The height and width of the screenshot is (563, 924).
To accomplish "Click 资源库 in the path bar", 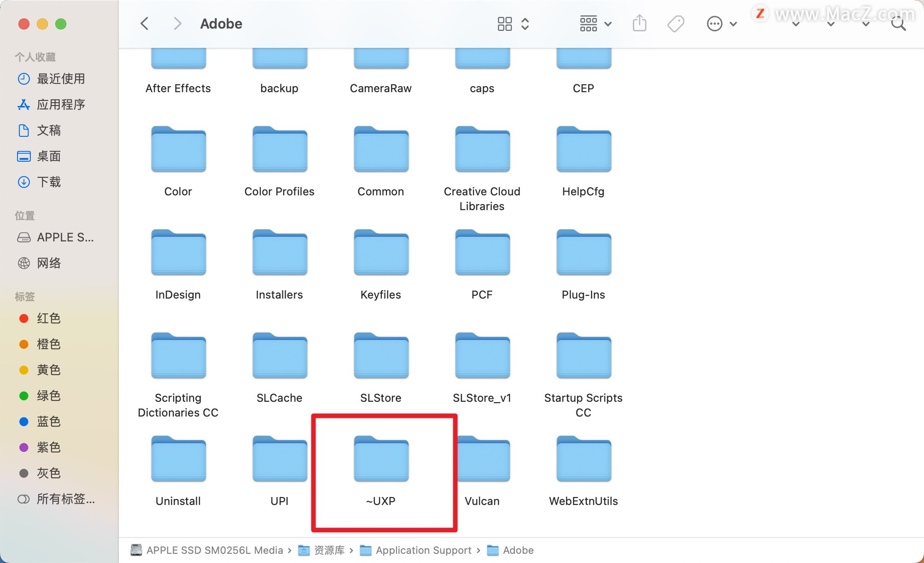I will [321, 550].
